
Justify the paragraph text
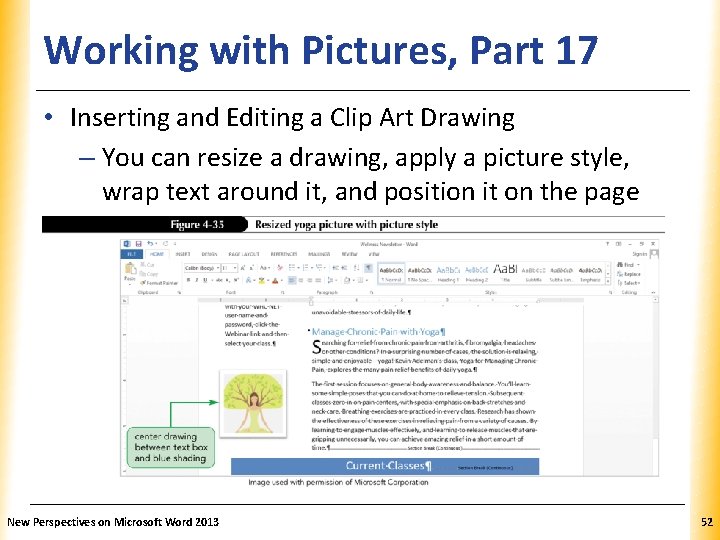tap(318, 280)
